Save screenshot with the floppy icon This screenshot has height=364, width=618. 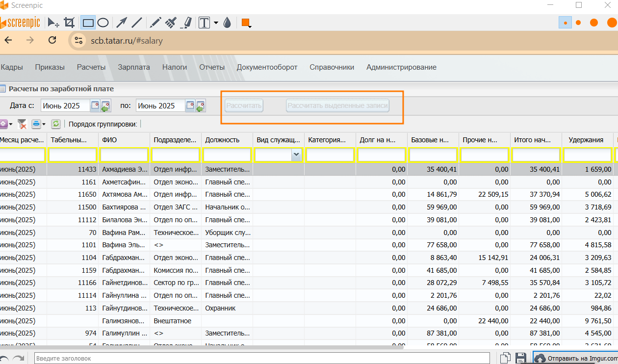pyautogui.click(x=521, y=358)
